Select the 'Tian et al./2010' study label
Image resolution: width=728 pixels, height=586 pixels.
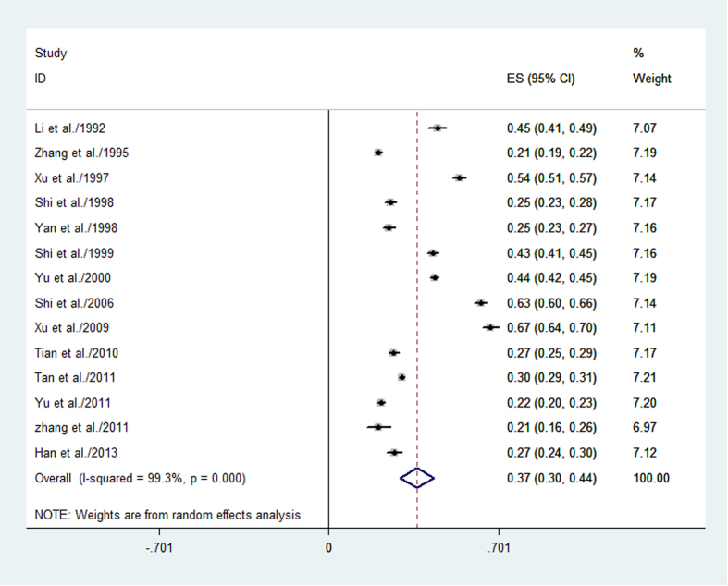click(77, 353)
